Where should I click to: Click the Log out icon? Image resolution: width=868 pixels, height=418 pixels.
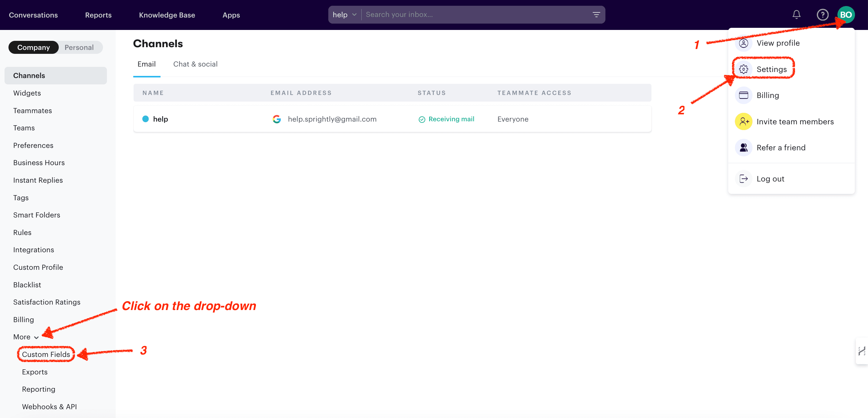pyautogui.click(x=744, y=179)
